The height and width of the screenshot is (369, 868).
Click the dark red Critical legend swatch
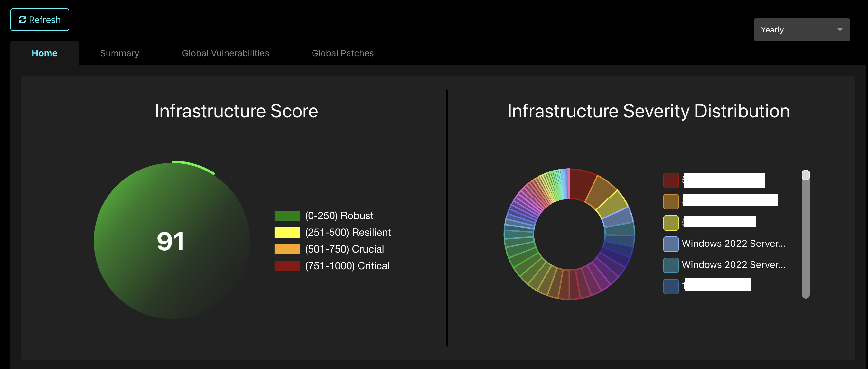pyautogui.click(x=287, y=266)
